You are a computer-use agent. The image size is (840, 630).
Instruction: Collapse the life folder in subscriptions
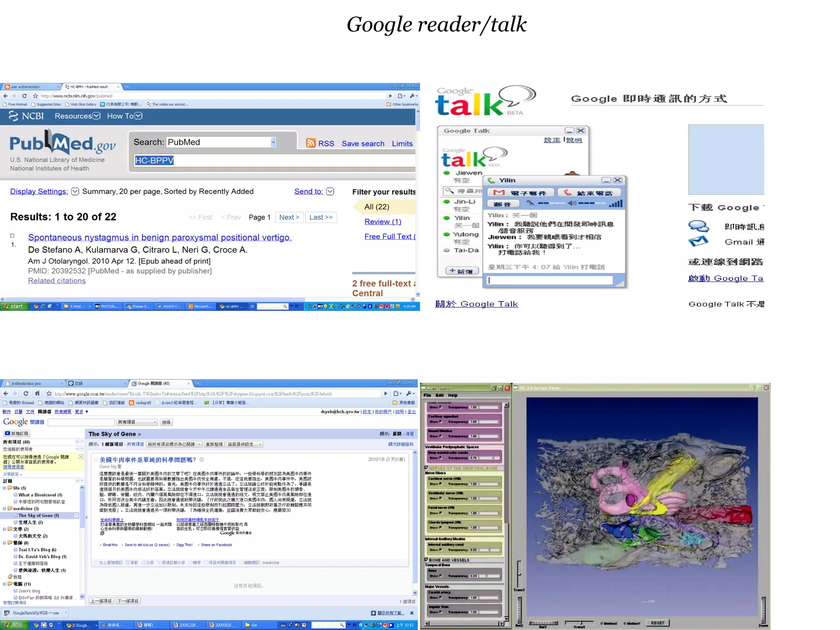pos(5,488)
